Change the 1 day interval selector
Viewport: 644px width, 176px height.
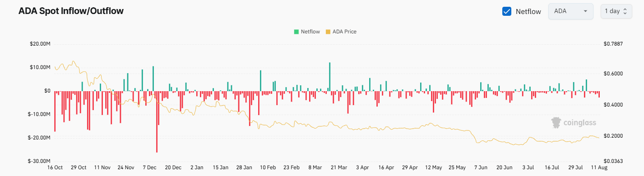[616, 11]
